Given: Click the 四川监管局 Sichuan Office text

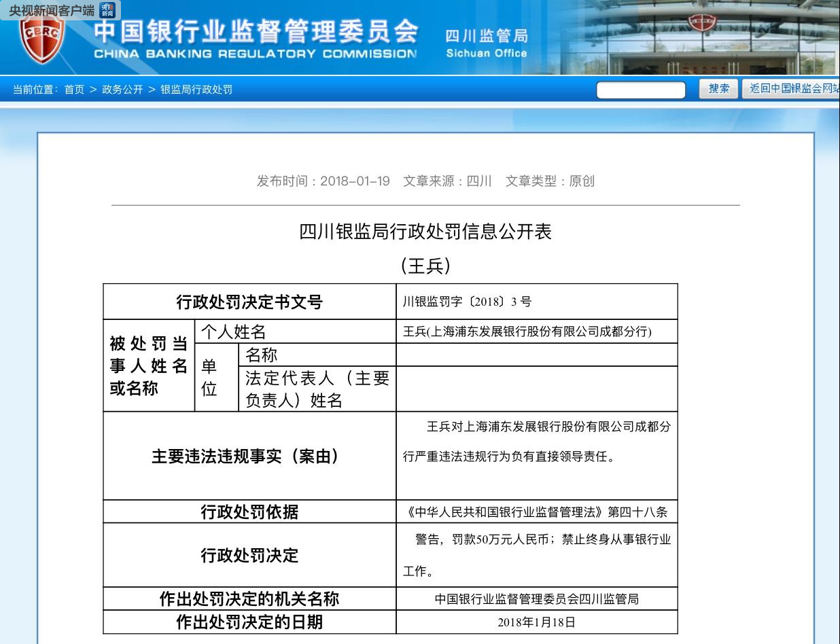Looking at the screenshot, I should (x=487, y=43).
